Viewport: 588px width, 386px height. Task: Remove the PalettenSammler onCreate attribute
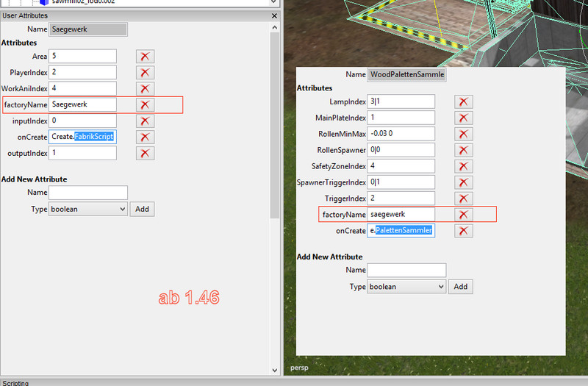463,231
